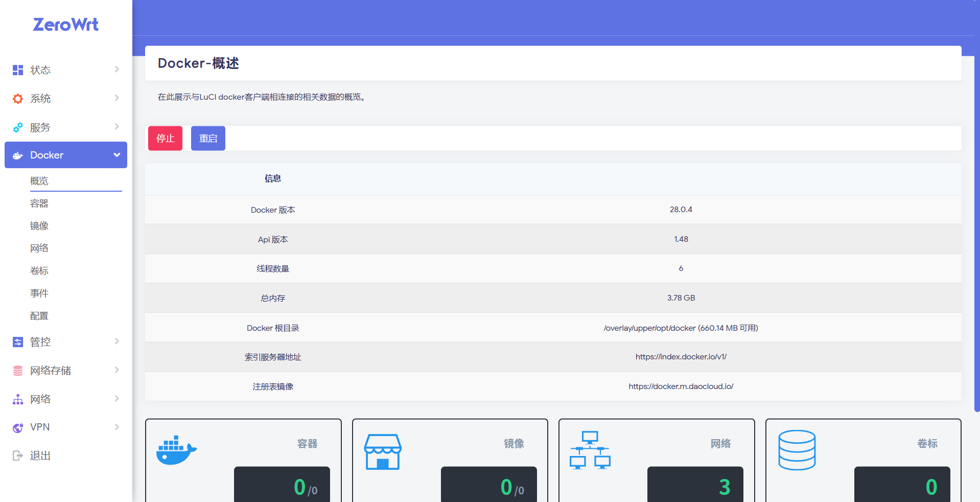Viewport: 980px width, 502px height.
Task: Click the 镜像 count 0/0 box
Action: point(489,484)
